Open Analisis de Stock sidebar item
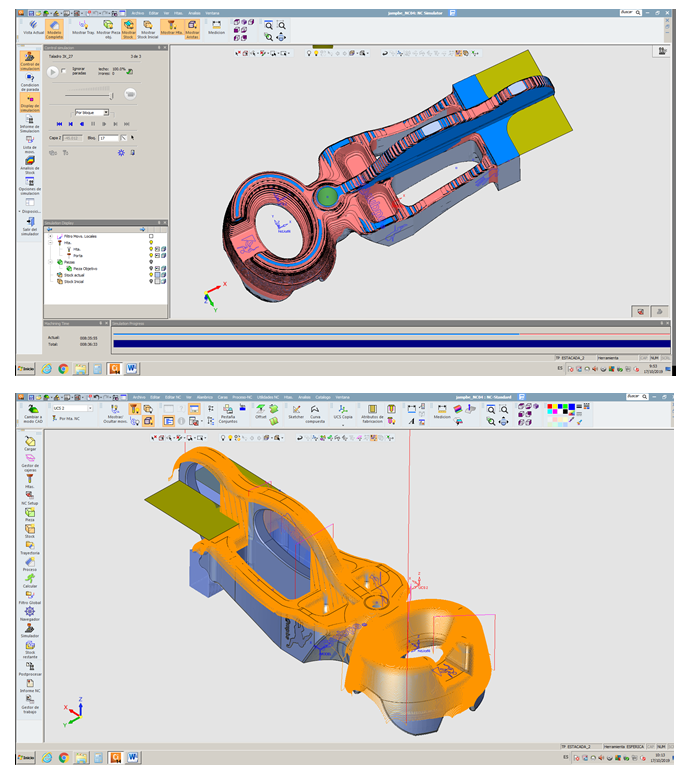Screen dimensions: 682x773 [30, 166]
